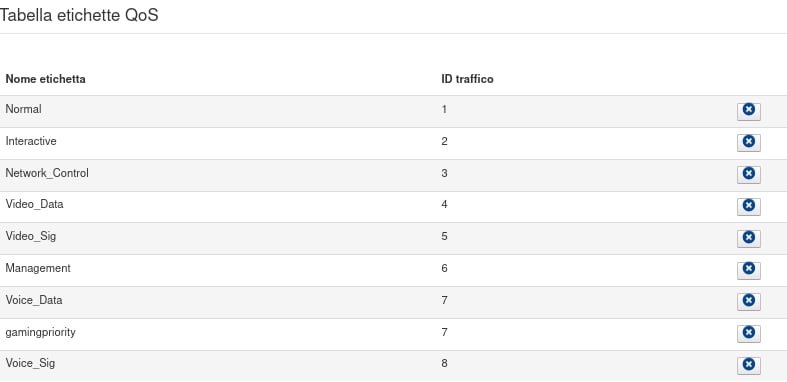Select the gamingpriority label name

pyautogui.click(x=40, y=332)
